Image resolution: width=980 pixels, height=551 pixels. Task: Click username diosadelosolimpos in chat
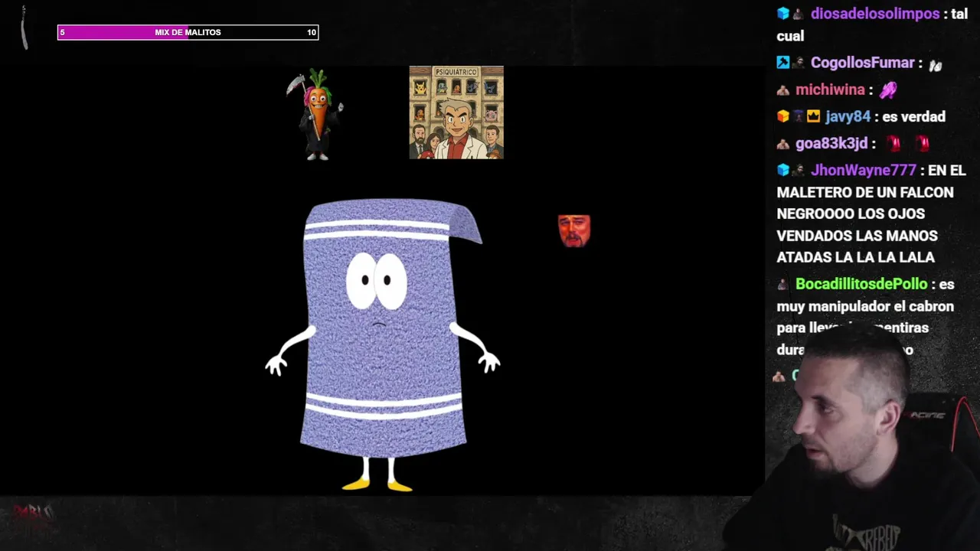click(874, 14)
